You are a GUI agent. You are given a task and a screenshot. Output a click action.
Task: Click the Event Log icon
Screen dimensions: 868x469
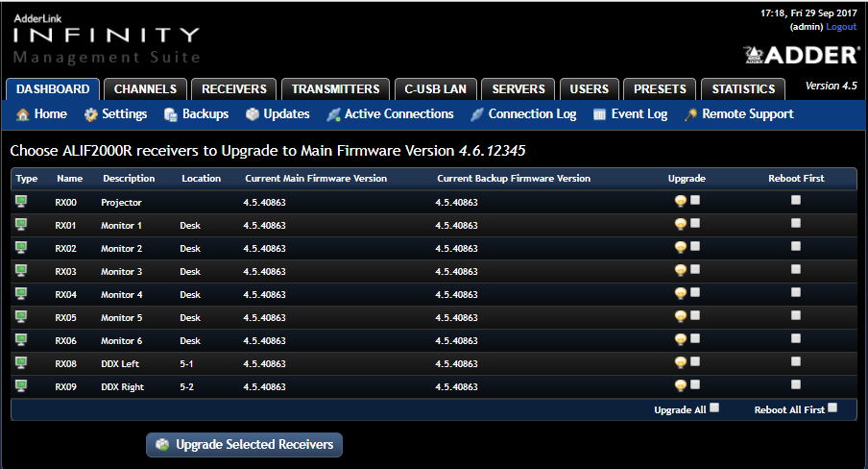[x=599, y=114]
